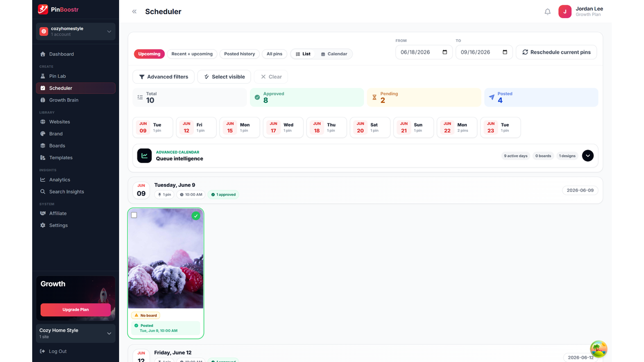Jump to the Jun 17 Wed date chip
The image size is (644, 362).
(283, 128)
